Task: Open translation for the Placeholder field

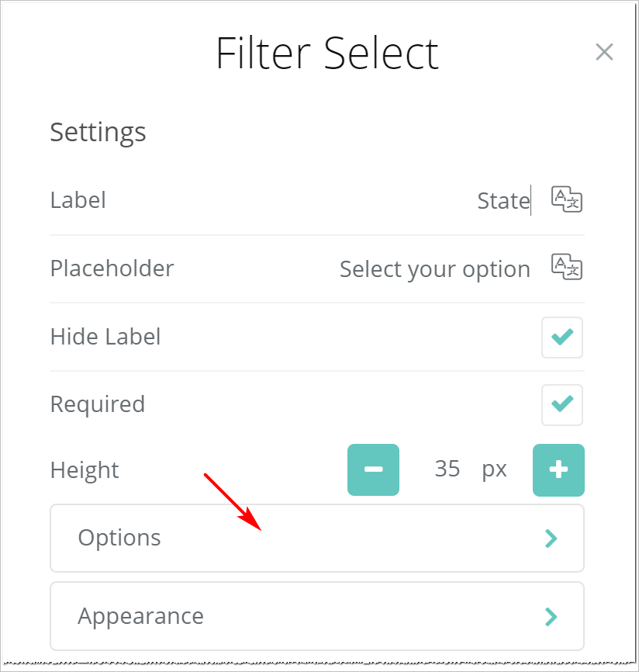Action: point(567,267)
